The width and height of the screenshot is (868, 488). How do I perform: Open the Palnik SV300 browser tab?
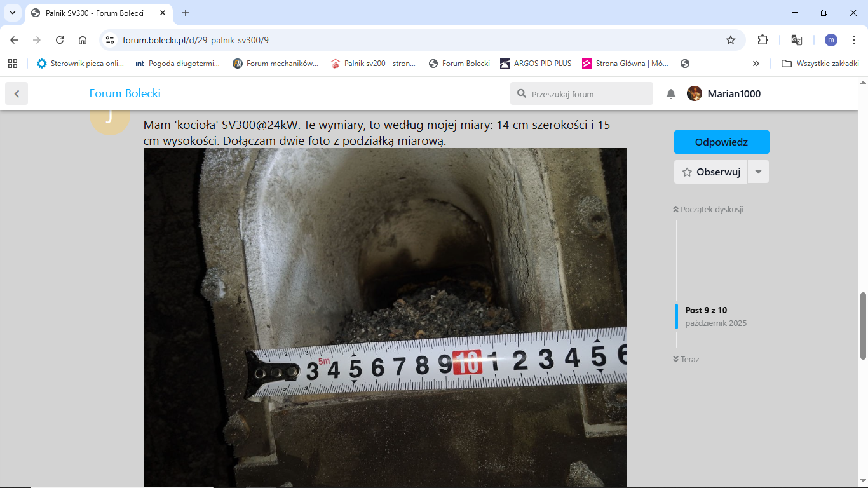coord(95,13)
